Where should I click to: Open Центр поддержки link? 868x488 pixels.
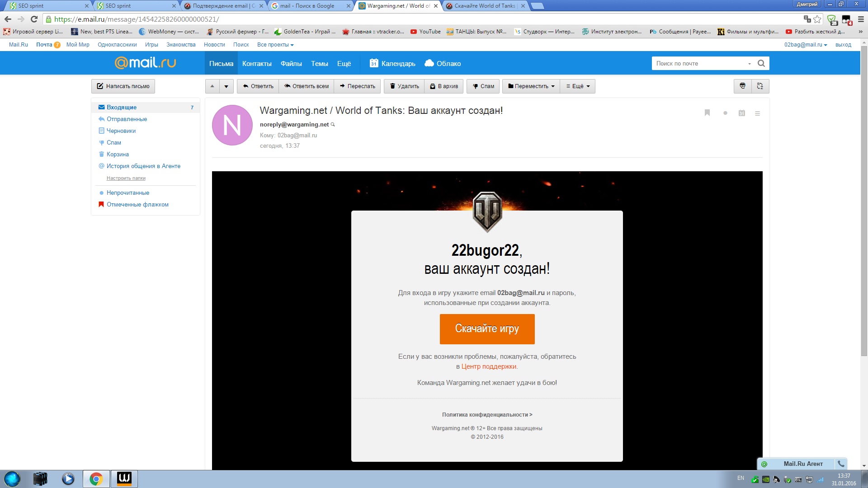point(489,366)
